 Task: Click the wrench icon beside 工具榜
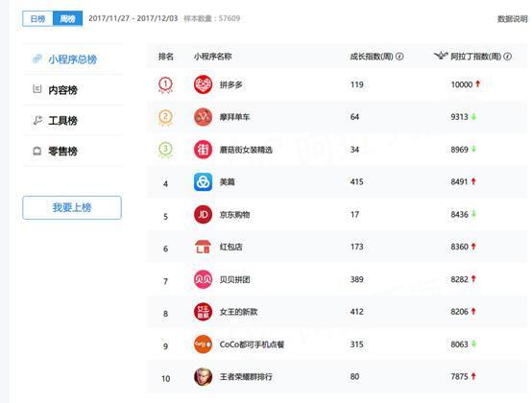coord(37,120)
